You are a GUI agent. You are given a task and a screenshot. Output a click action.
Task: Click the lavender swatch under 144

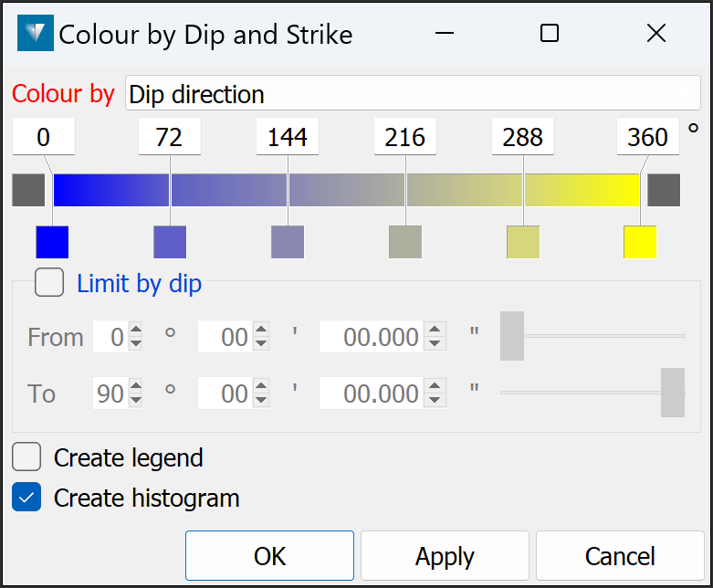(288, 242)
